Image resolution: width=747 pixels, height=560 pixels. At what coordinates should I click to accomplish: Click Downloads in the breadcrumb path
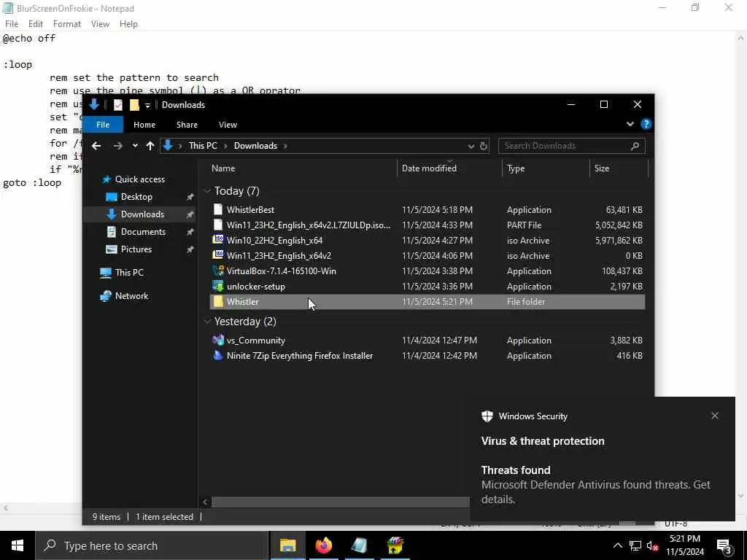coord(255,146)
